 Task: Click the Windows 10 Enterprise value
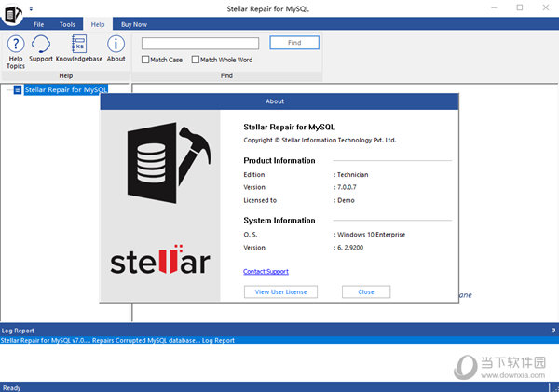370,235
